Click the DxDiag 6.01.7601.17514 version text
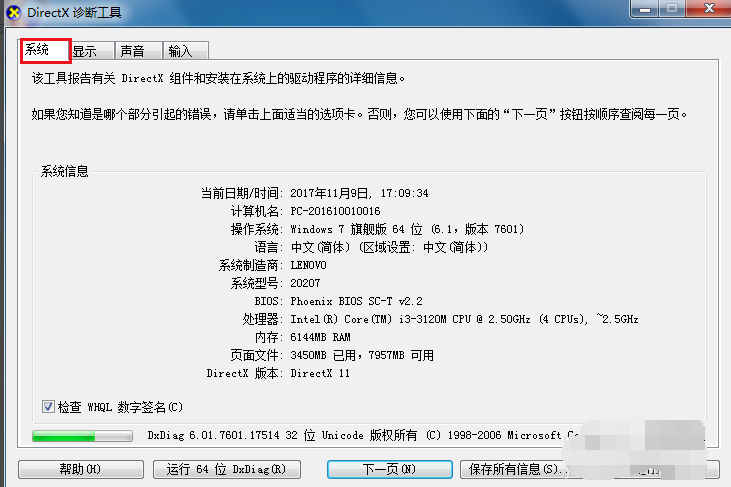Image resolution: width=731 pixels, height=487 pixels. point(362,435)
